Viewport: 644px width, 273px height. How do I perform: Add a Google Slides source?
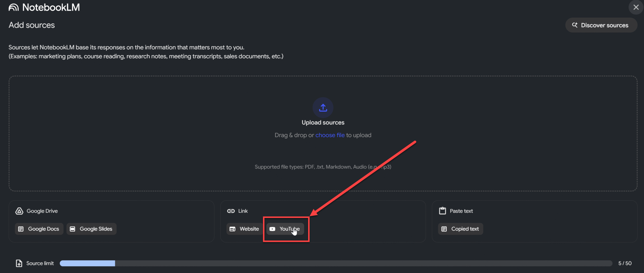(92, 229)
